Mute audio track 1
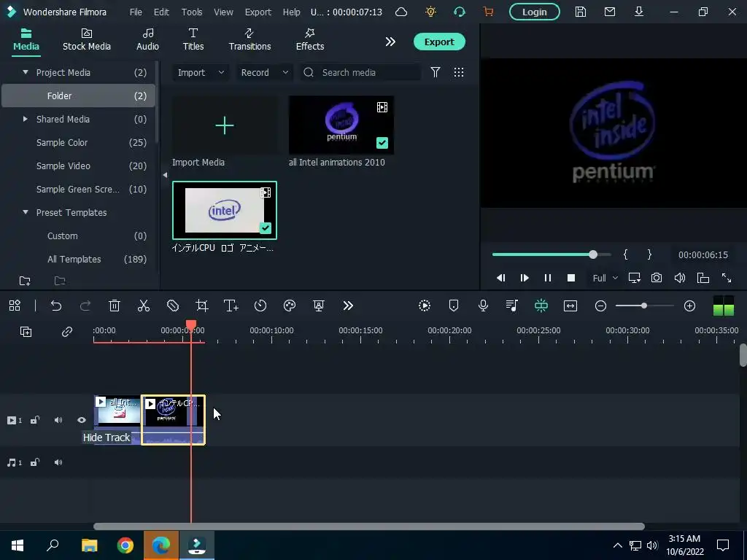The image size is (747, 560). 58,462
